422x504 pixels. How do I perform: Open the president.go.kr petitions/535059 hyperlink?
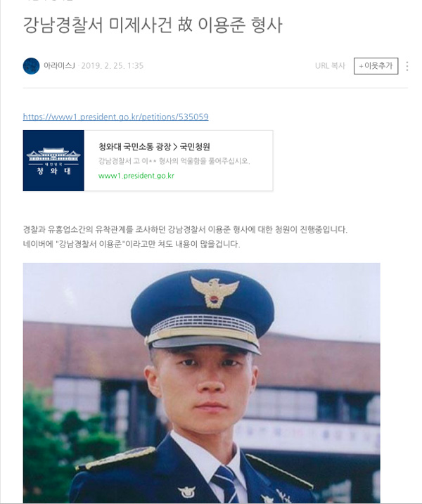(116, 117)
